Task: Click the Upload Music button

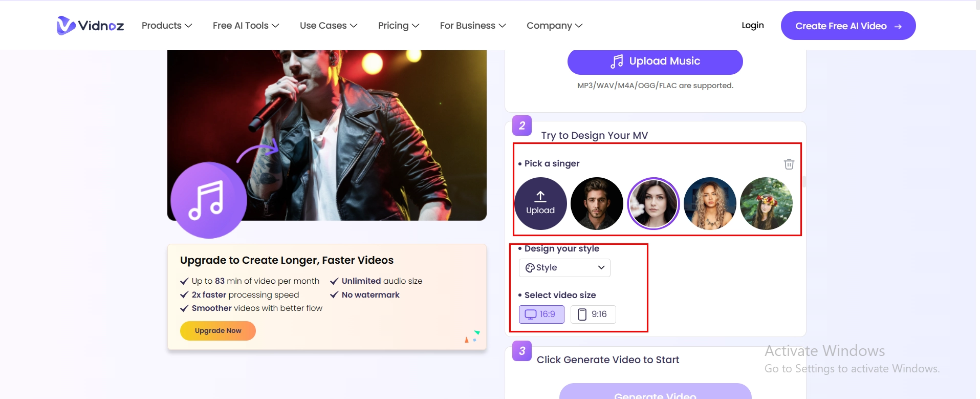Action: pos(655,61)
